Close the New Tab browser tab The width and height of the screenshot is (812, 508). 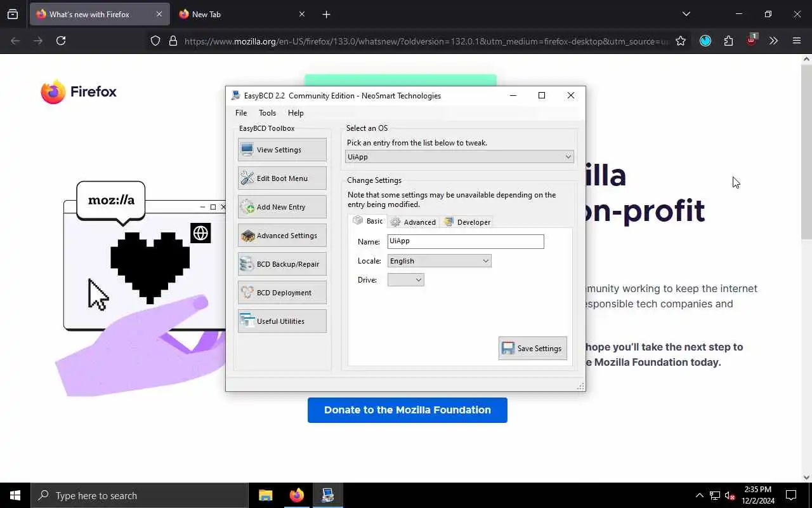click(x=301, y=14)
